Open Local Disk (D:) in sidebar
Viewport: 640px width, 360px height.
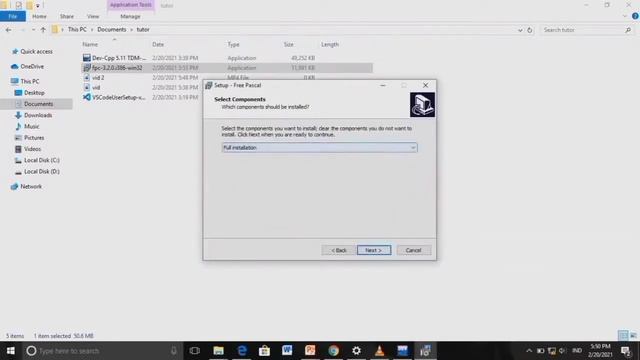41,171
